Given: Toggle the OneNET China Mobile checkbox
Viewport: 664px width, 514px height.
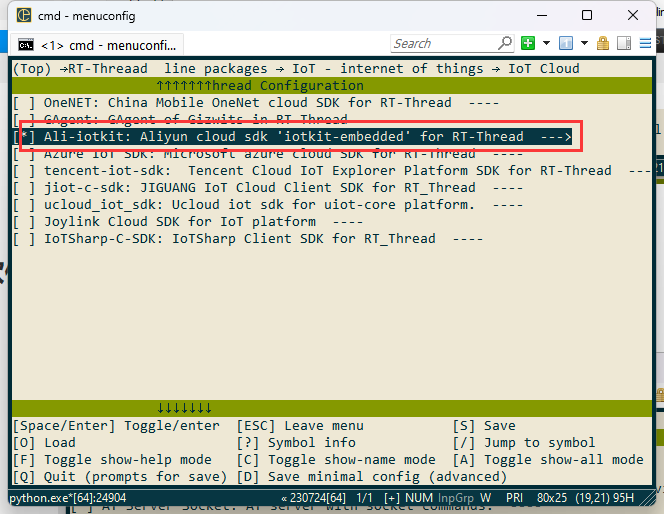Looking at the screenshot, I should [24, 103].
